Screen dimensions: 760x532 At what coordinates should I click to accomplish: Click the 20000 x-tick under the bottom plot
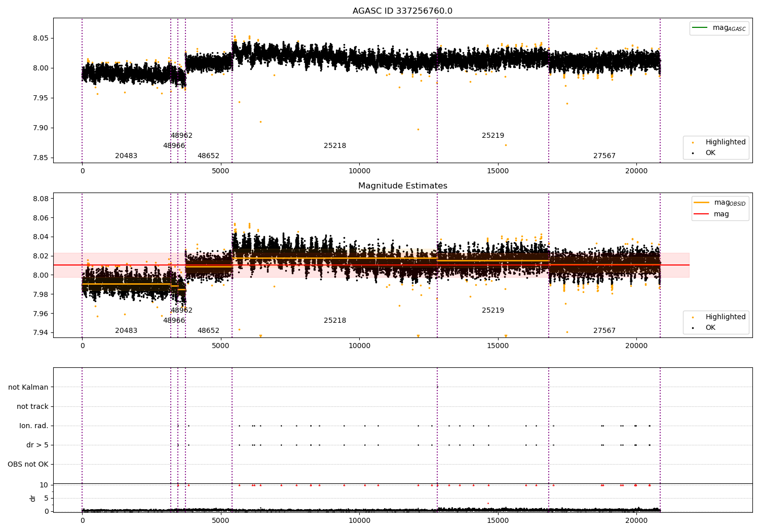coord(636,521)
